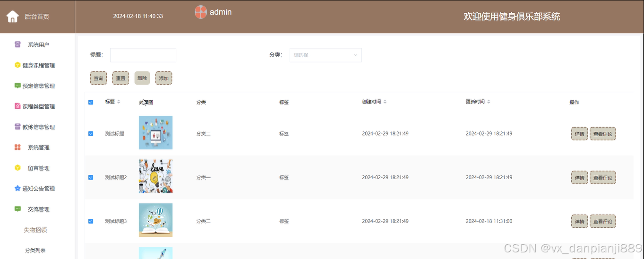Click the 重置 button

click(120, 78)
